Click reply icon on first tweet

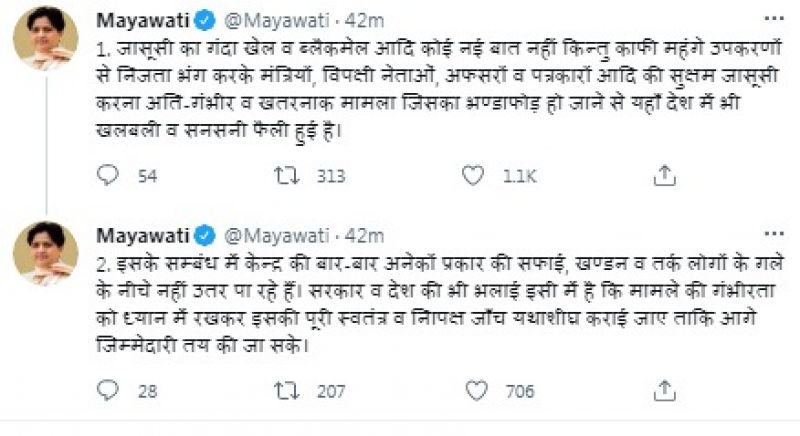(x=108, y=176)
